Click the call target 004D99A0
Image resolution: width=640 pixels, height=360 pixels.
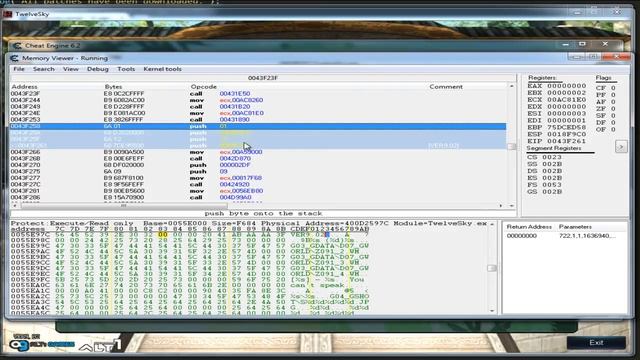236,198
